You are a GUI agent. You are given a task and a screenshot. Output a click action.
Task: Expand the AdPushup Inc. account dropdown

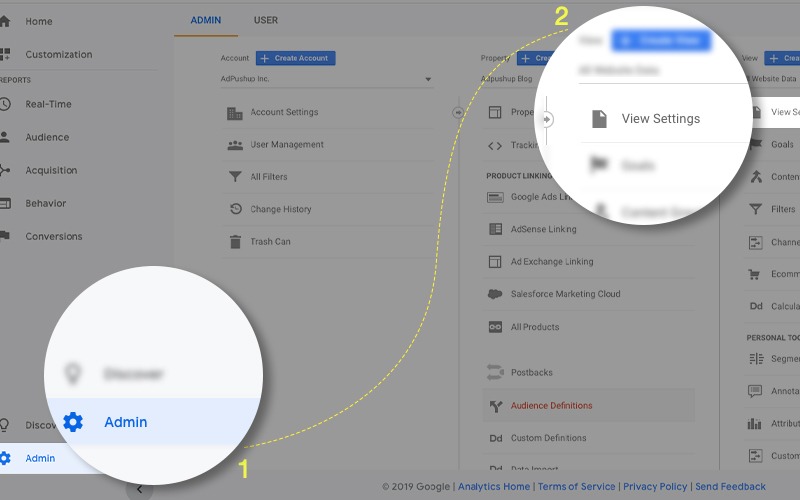(428, 79)
